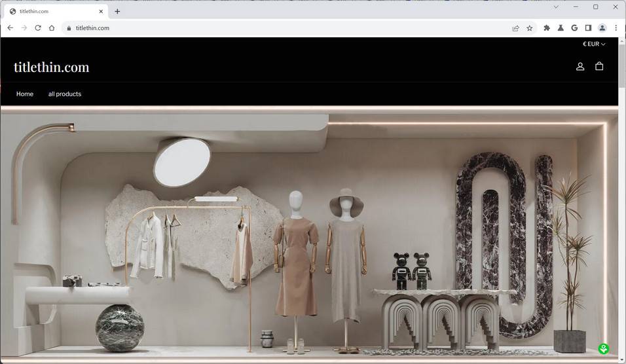Open the browser home page icon

click(x=52, y=28)
